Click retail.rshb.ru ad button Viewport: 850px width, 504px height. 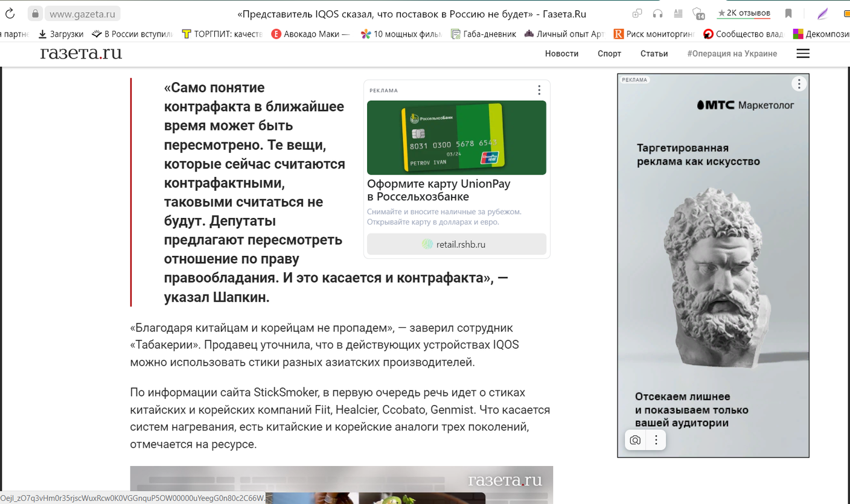coord(456,244)
